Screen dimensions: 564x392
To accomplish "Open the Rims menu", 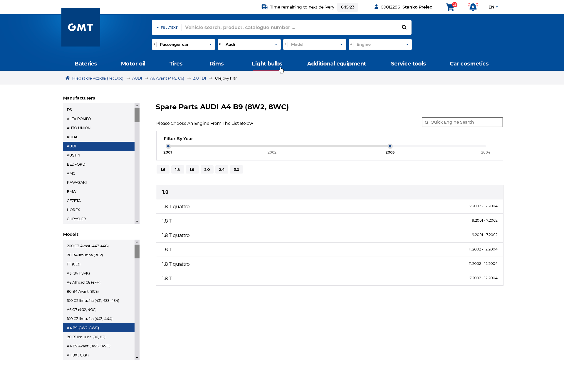I will pos(217,64).
